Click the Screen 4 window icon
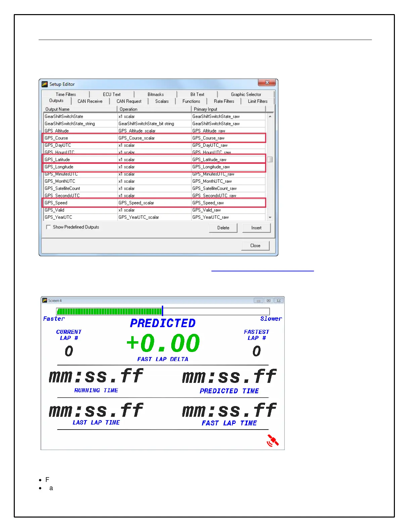411x532 pixels. (45, 300)
